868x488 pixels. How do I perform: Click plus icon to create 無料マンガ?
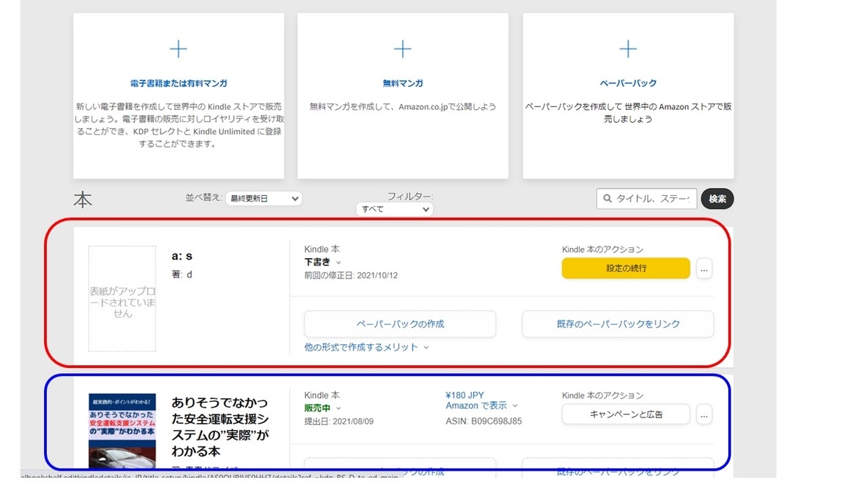click(403, 49)
